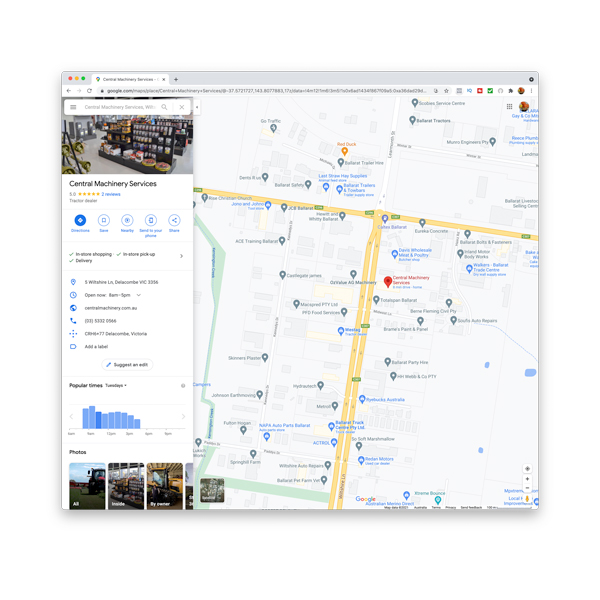Open the 2 reviews link
600x600 pixels.
[x=111, y=194]
